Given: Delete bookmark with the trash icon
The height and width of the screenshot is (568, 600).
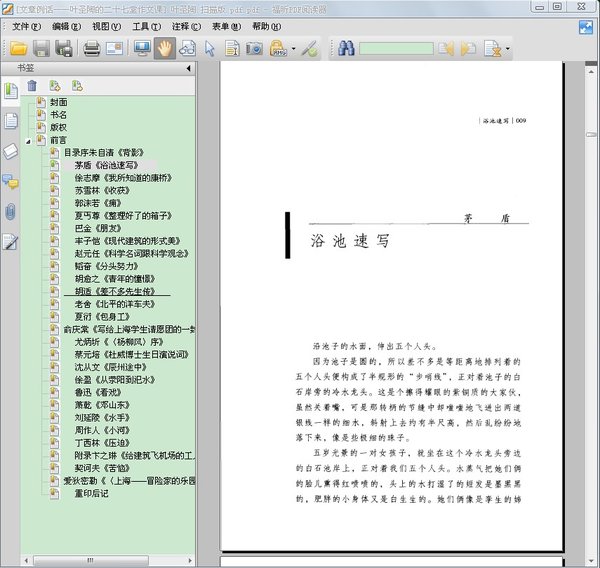Looking at the screenshot, I should (x=32, y=85).
